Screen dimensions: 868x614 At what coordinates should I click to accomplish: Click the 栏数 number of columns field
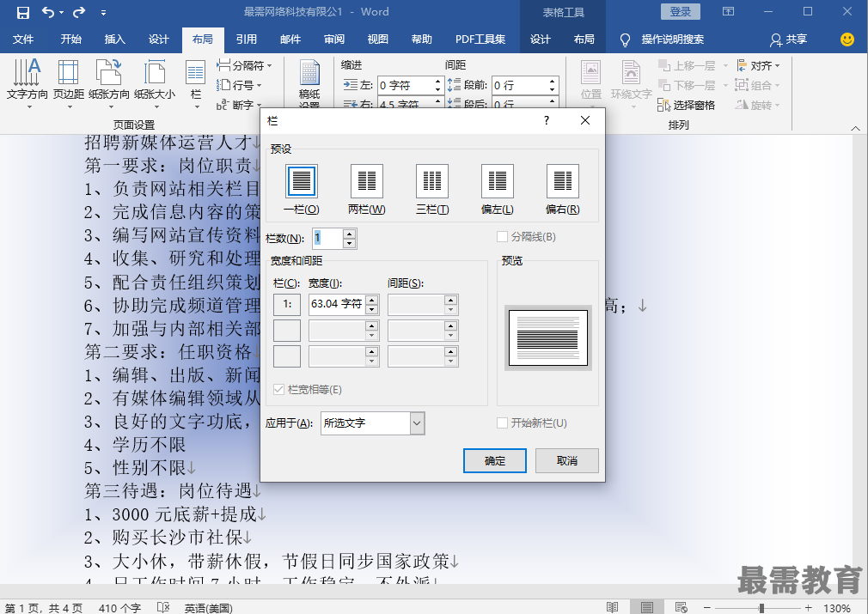click(x=327, y=239)
